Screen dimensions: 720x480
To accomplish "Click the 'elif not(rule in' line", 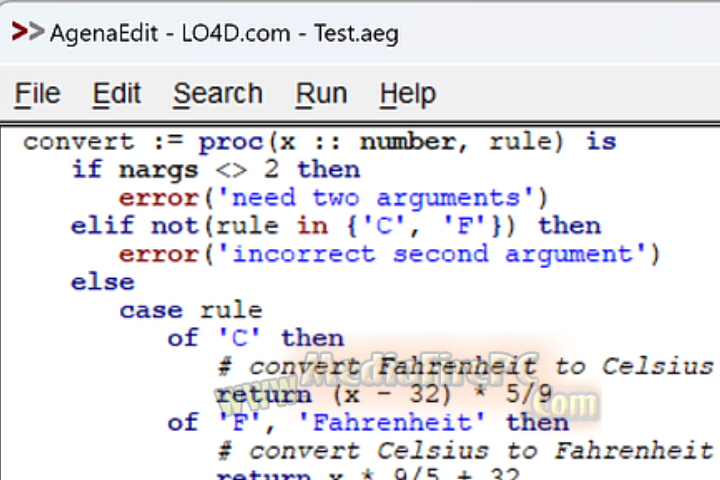I will tap(336, 226).
